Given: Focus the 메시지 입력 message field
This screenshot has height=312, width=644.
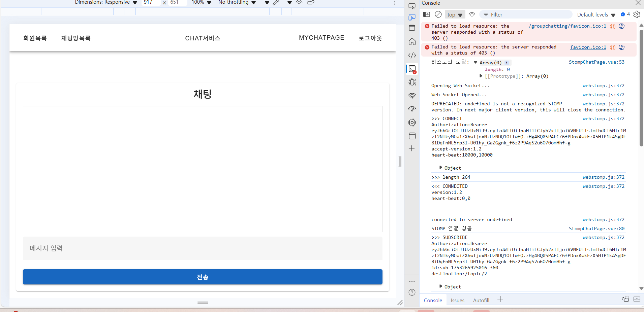Looking at the screenshot, I should [203, 248].
